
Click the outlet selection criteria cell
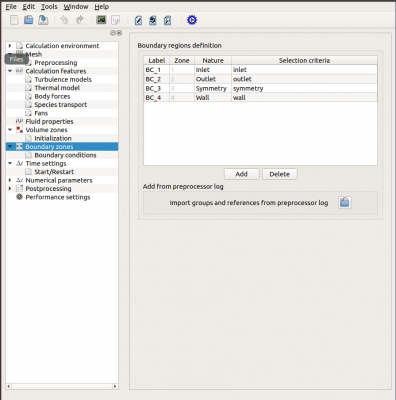(x=304, y=79)
